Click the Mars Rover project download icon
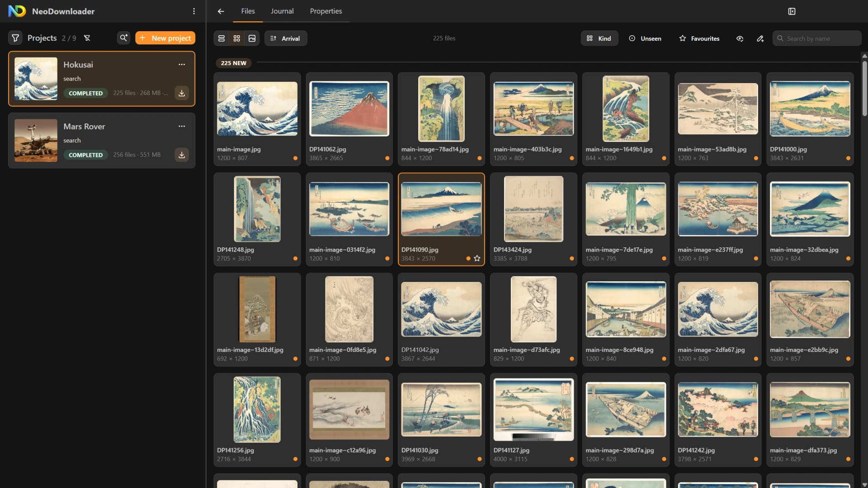This screenshot has width=868, height=488. point(182,155)
